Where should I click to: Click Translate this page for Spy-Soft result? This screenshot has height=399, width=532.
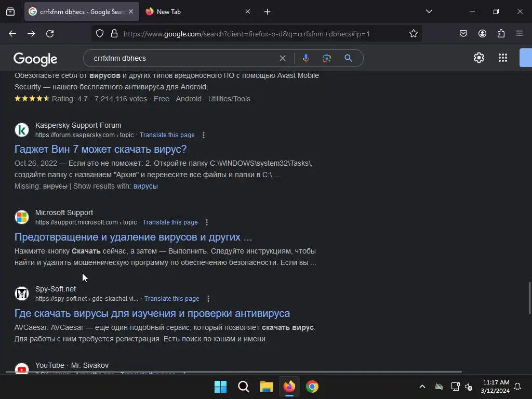[171, 299]
